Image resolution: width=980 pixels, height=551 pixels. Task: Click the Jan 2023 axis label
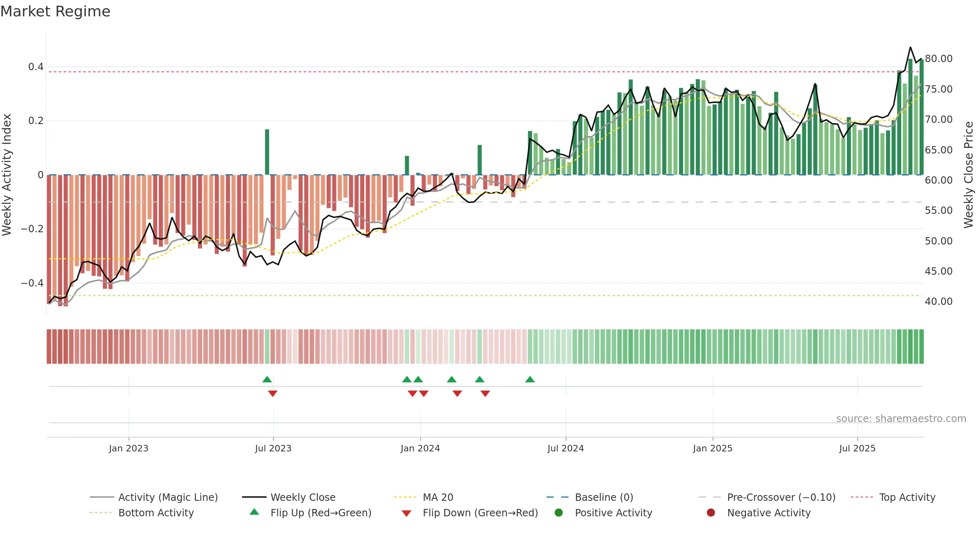tap(129, 449)
